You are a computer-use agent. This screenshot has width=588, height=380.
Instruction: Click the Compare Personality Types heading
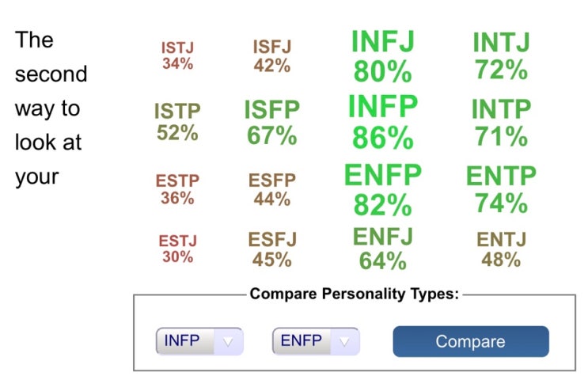[354, 294]
